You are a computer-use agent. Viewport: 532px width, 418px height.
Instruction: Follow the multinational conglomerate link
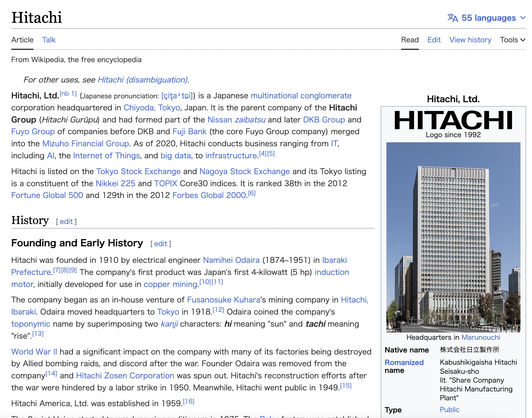pyautogui.click(x=301, y=96)
